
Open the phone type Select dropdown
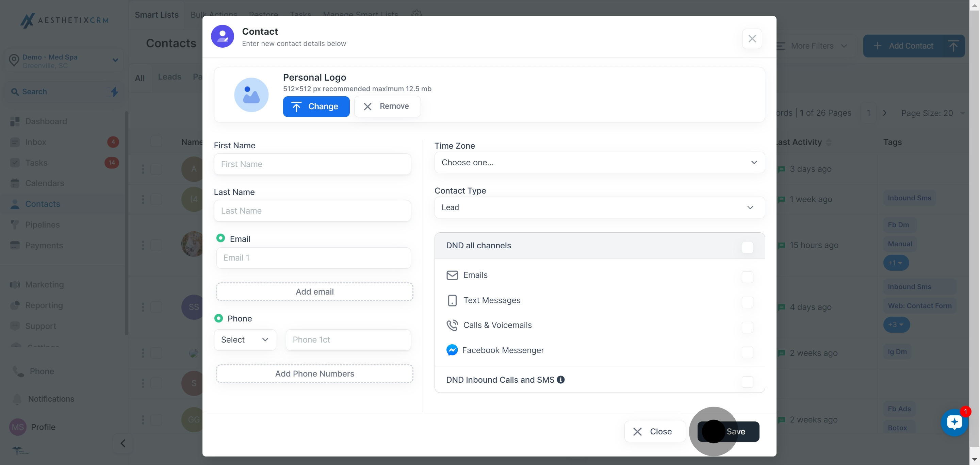[245, 339]
